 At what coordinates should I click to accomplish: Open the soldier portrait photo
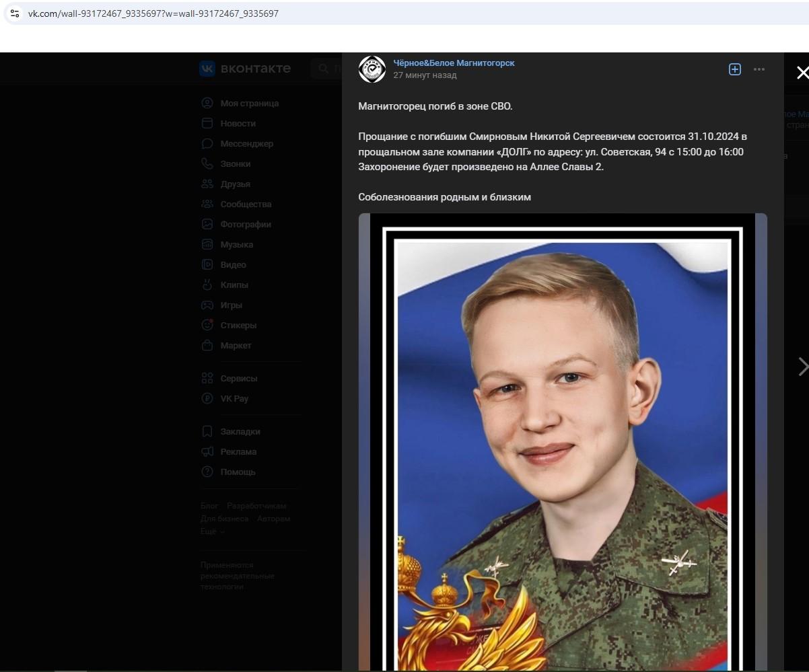click(x=563, y=442)
